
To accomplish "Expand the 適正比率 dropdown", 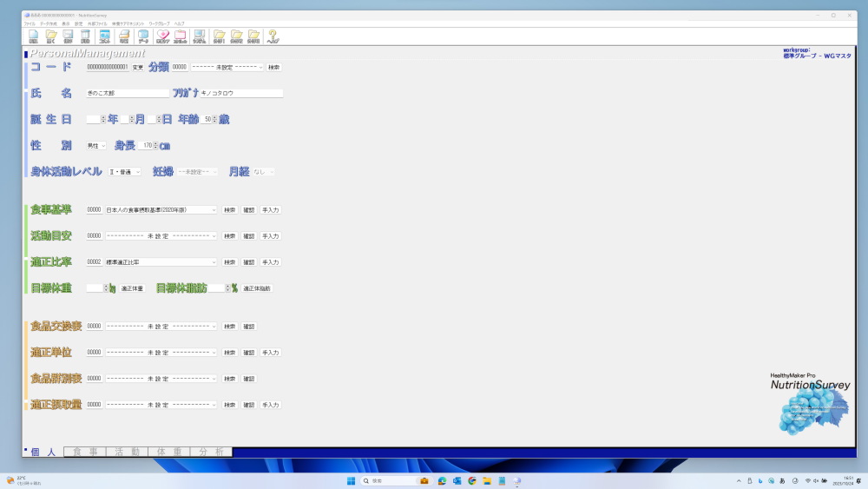I will [161, 262].
